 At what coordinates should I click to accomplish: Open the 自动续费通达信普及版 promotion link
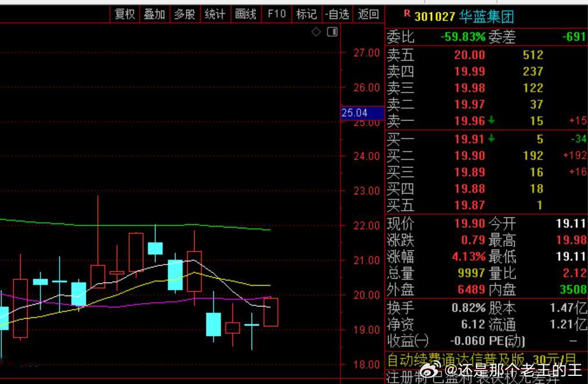pyautogui.click(x=481, y=360)
